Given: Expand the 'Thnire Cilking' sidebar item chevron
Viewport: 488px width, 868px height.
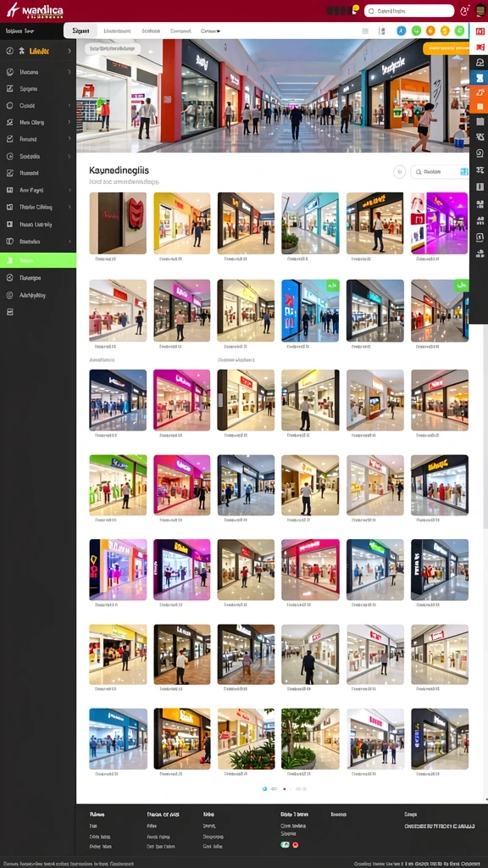Looking at the screenshot, I should click(x=69, y=207).
